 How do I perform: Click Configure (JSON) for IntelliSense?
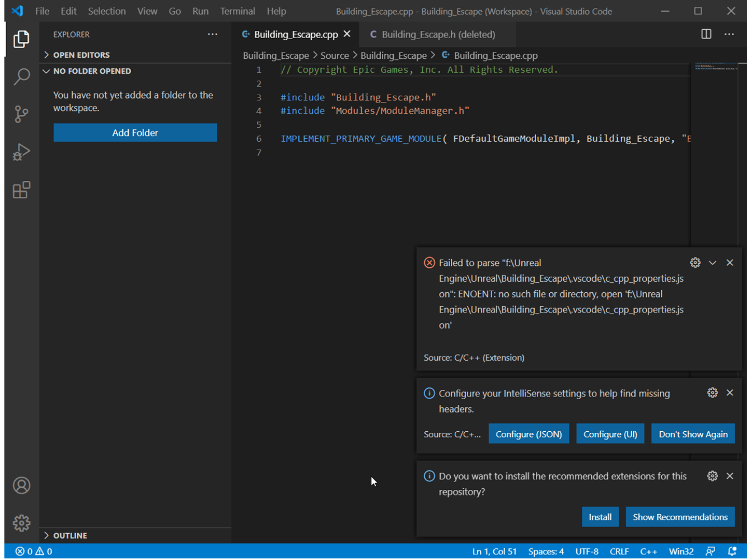point(528,434)
